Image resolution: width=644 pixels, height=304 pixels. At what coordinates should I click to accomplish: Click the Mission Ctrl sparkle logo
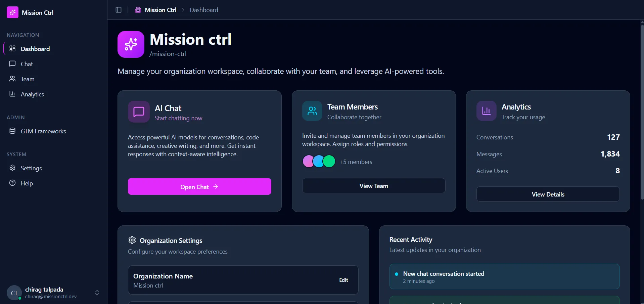pyautogui.click(x=12, y=12)
